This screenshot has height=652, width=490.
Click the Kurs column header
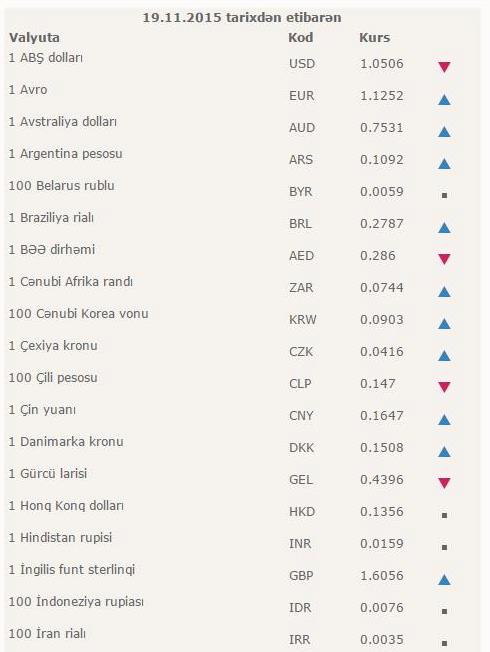click(x=374, y=37)
